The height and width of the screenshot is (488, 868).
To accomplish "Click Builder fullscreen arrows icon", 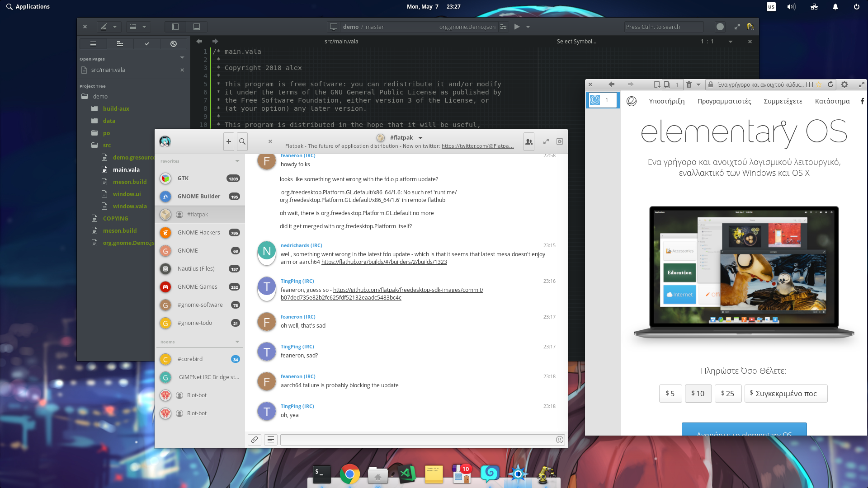I will (737, 27).
